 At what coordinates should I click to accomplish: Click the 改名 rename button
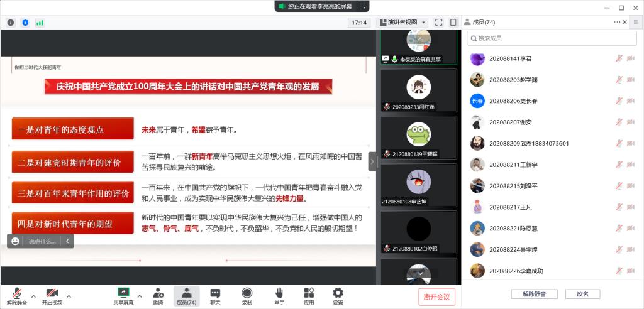click(583, 294)
